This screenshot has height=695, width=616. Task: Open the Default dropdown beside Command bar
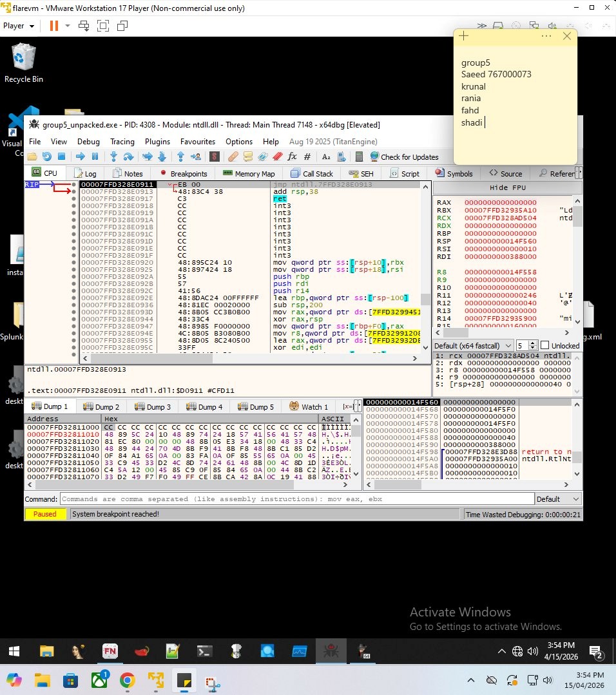[559, 499]
